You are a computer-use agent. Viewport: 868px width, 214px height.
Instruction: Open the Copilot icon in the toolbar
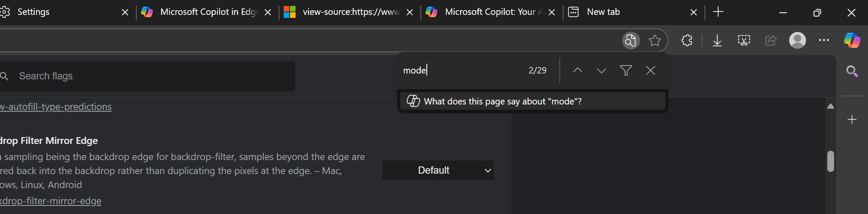(852, 41)
